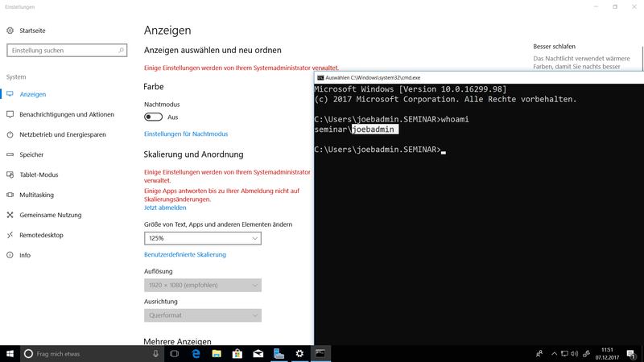644x362 pixels.
Task: Open Speicher settings page
Action: pyautogui.click(x=31, y=154)
